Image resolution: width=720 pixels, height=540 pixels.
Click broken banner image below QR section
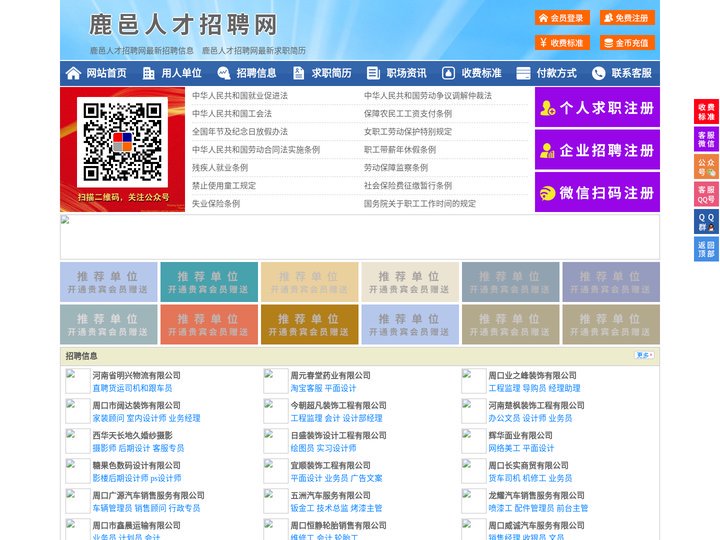tap(360, 237)
